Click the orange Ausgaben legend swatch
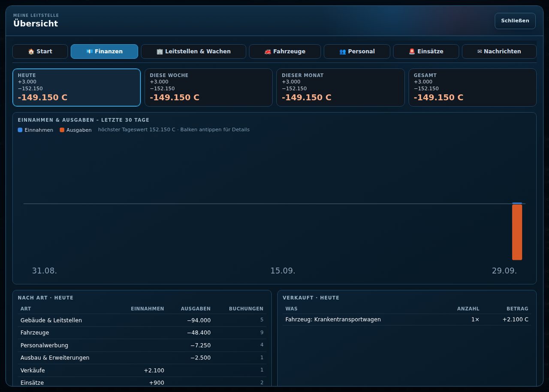The height and width of the screenshot is (392, 549). pos(62,130)
